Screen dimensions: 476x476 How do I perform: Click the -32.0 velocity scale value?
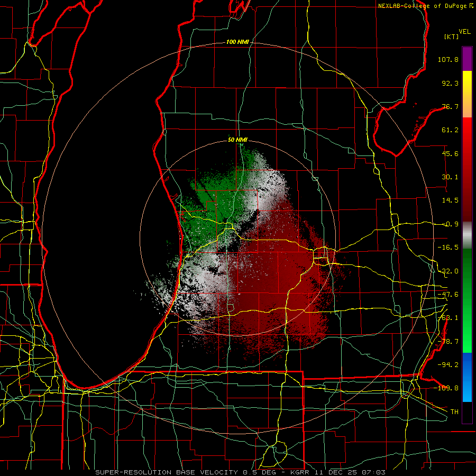pyautogui.click(x=448, y=271)
